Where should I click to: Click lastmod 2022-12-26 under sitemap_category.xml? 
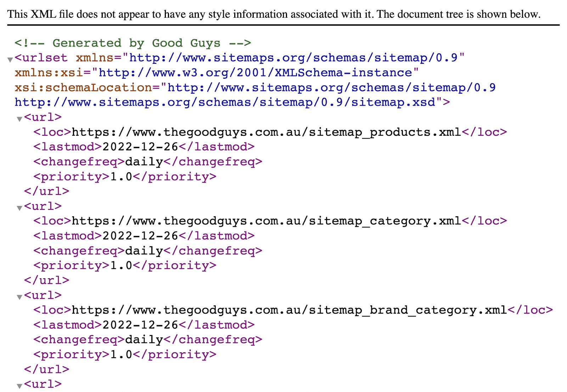(144, 236)
